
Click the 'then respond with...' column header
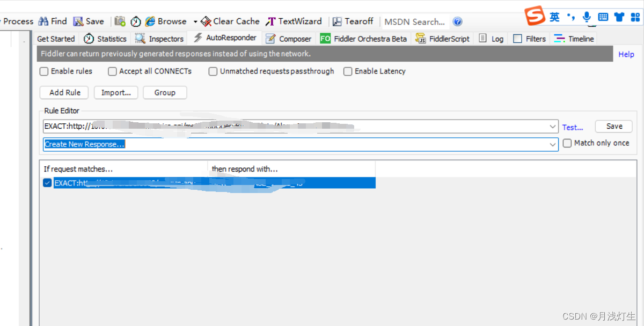(x=291, y=169)
